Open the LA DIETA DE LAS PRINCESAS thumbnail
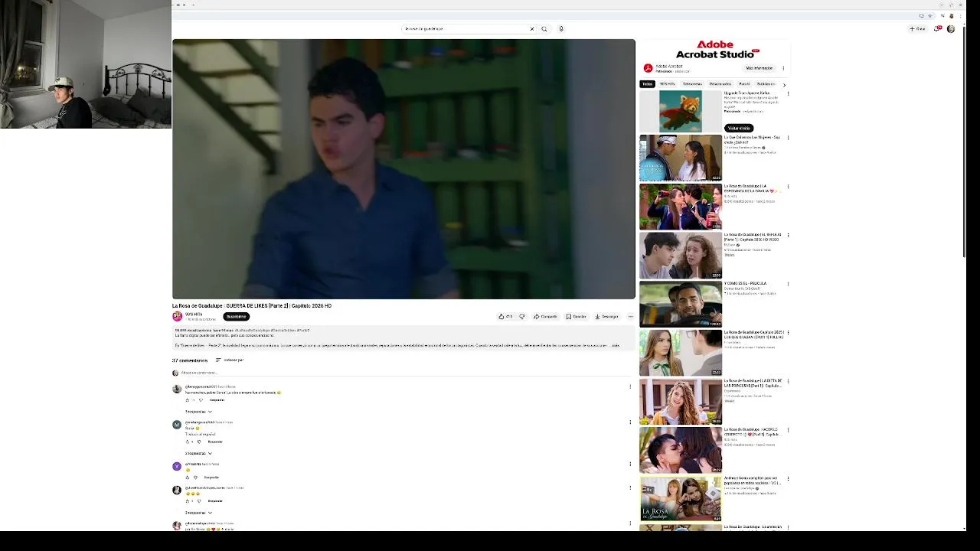This screenshot has width=980, height=551. [681, 401]
